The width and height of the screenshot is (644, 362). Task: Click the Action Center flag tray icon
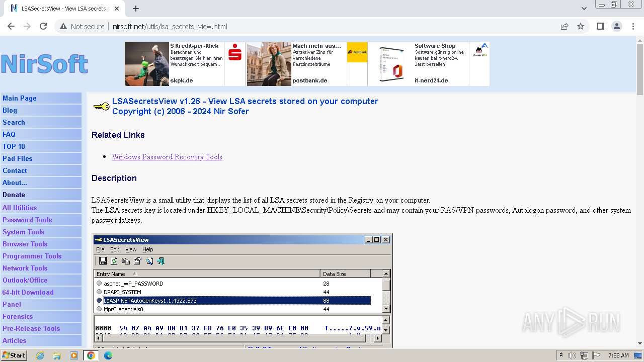596,355
